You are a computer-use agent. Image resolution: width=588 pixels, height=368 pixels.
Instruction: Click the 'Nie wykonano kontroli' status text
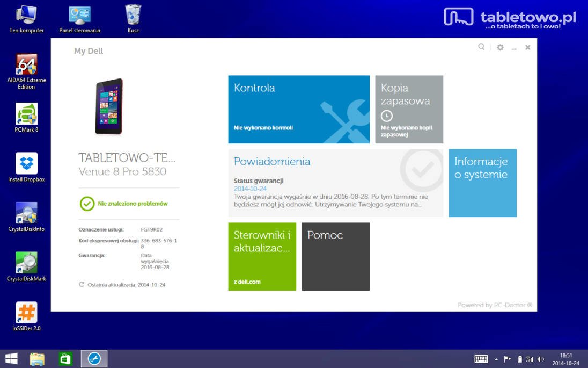[263, 128]
